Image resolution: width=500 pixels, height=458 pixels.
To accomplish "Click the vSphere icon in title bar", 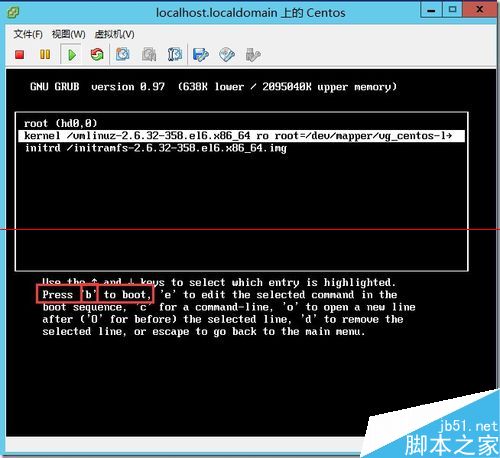I will [13, 13].
